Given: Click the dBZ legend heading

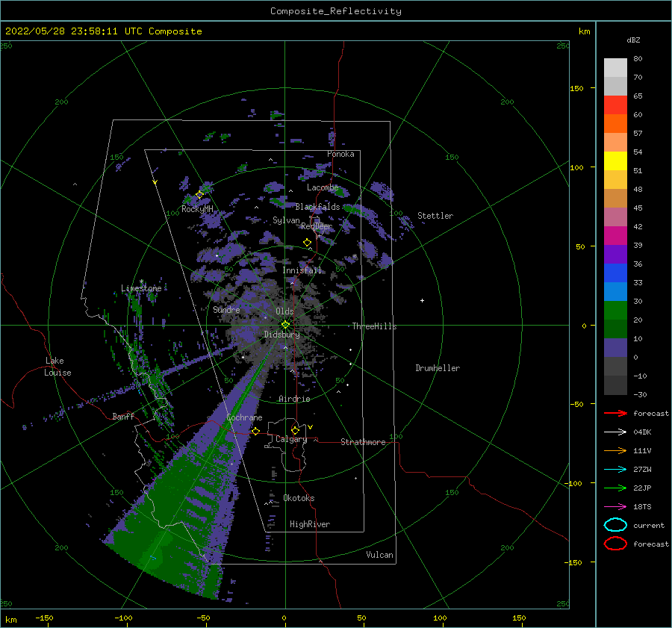Looking at the screenshot, I should (x=633, y=40).
